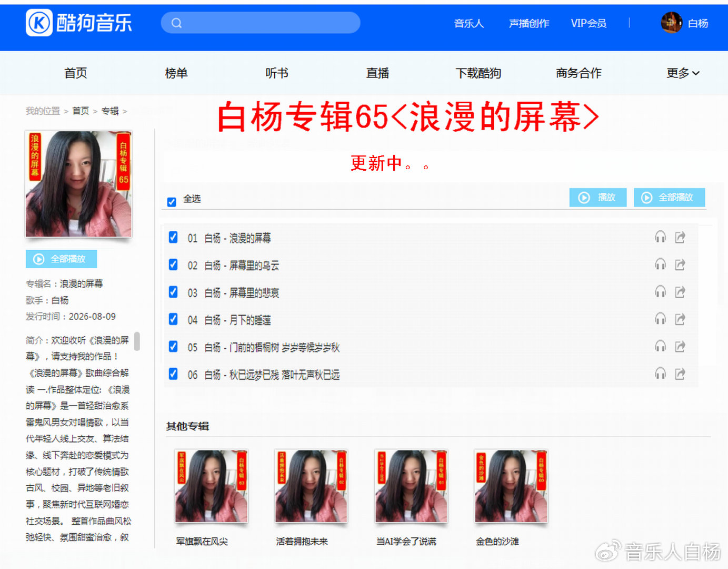
Task: Click the 音乐人 header link
Action: [468, 23]
